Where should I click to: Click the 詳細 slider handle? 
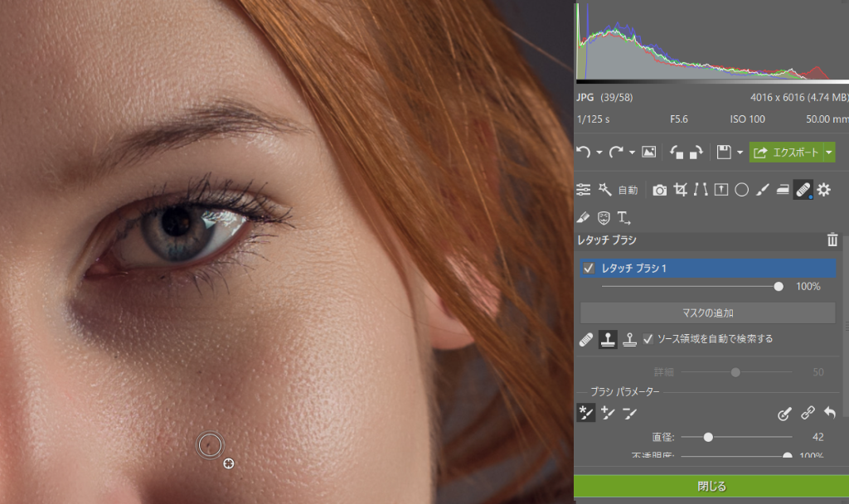click(735, 372)
